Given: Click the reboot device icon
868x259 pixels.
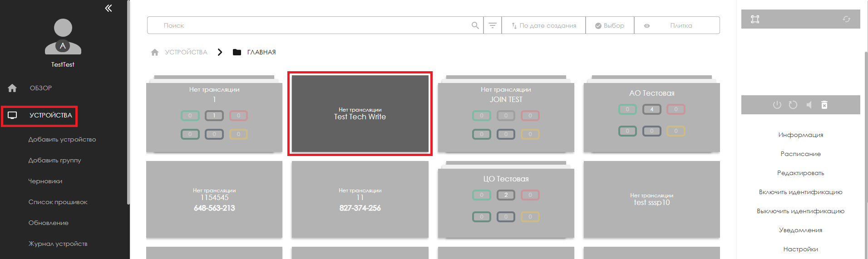Looking at the screenshot, I should tap(793, 105).
